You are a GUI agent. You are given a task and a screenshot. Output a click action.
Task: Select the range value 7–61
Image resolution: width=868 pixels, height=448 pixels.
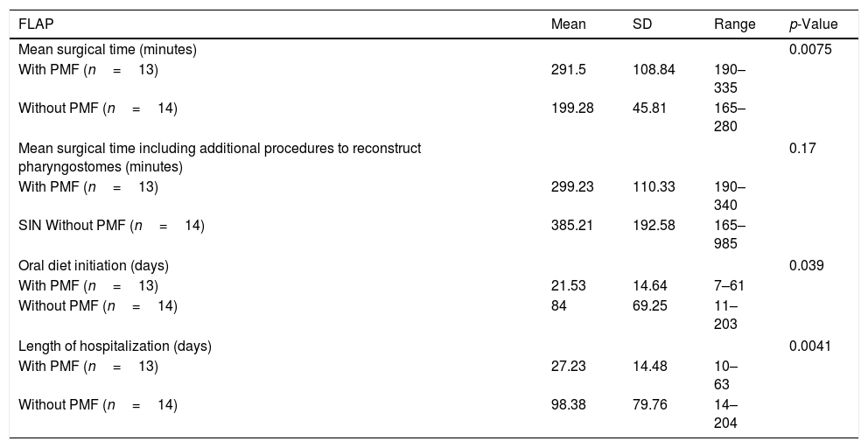pyautogui.click(x=731, y=285)
